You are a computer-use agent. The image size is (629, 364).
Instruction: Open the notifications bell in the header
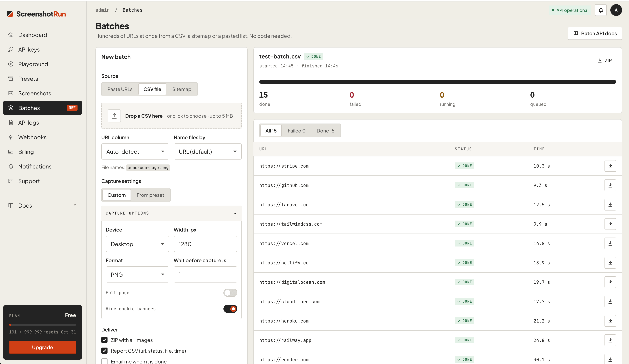click(x=600, y=10)
